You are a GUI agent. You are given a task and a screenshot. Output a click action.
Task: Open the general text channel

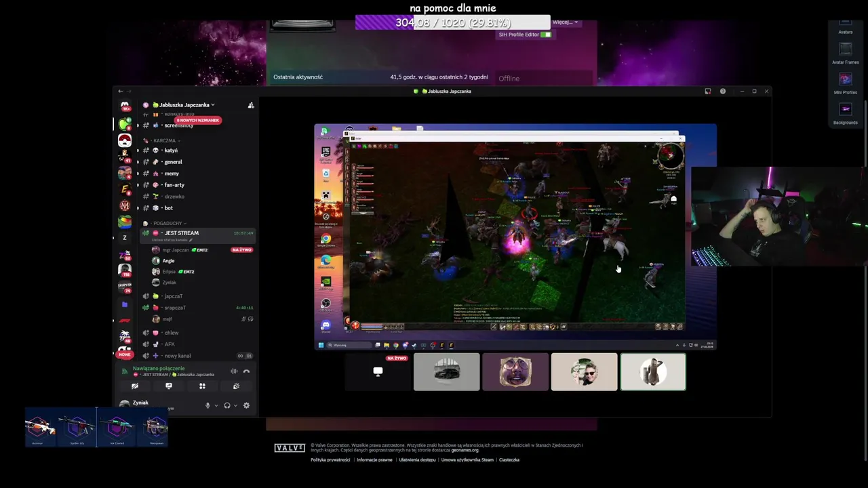click(x=197, y=162)
